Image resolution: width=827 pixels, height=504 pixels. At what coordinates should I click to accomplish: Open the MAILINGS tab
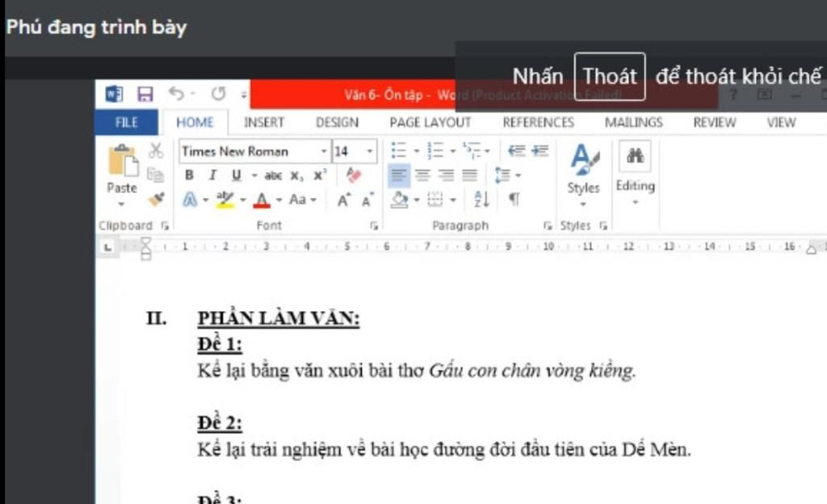pos(633,122)
